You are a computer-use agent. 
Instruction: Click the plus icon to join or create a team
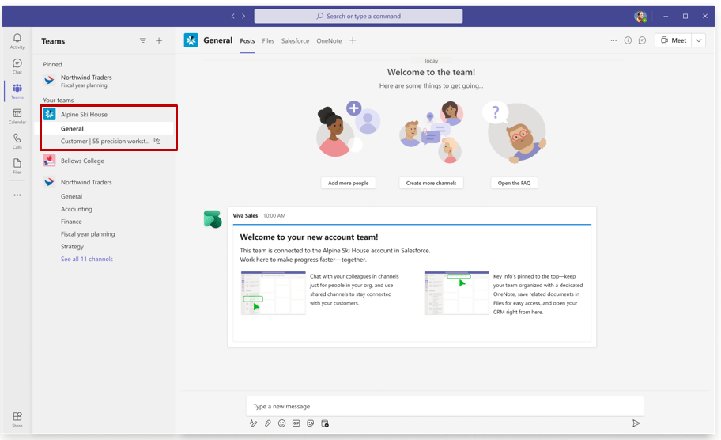point(159,41)
